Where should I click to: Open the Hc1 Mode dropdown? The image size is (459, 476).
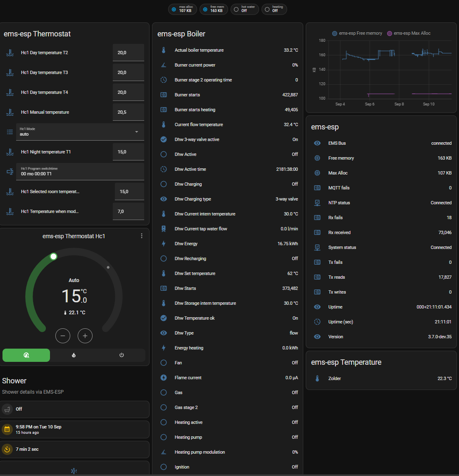click(80, 132)
